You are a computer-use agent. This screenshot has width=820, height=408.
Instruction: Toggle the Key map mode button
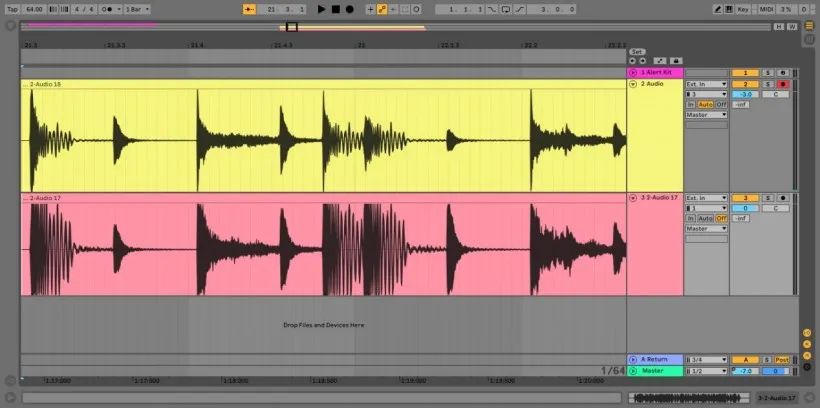(743, 9)
